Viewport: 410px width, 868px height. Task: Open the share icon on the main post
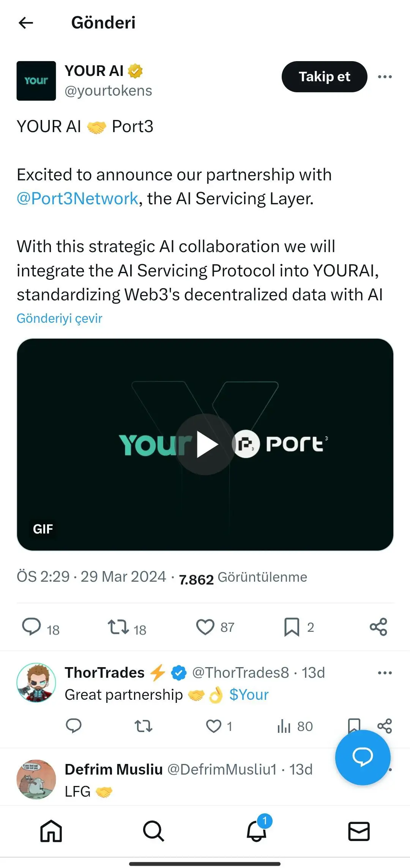click(x=378, y=627)
